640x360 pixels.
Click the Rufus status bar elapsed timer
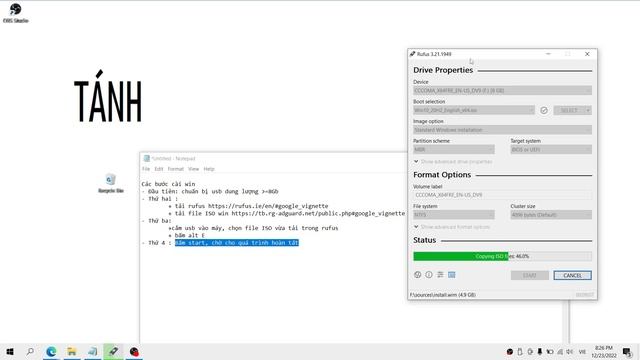(x=584, y=295)
